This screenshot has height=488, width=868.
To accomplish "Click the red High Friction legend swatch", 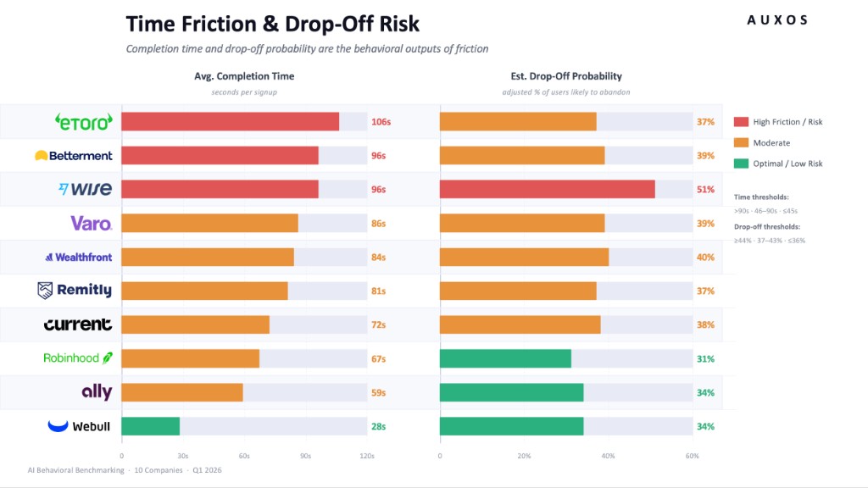I will (x=741, y=122).
